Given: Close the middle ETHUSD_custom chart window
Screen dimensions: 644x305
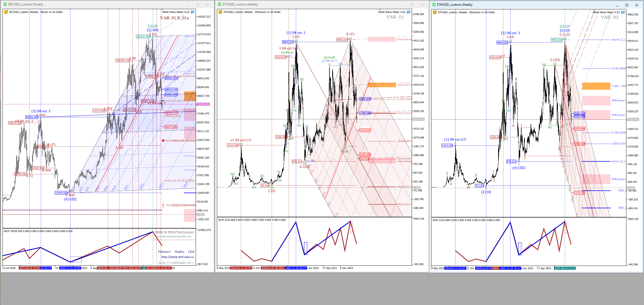Looking at the screenshot, I should [422, 5].
